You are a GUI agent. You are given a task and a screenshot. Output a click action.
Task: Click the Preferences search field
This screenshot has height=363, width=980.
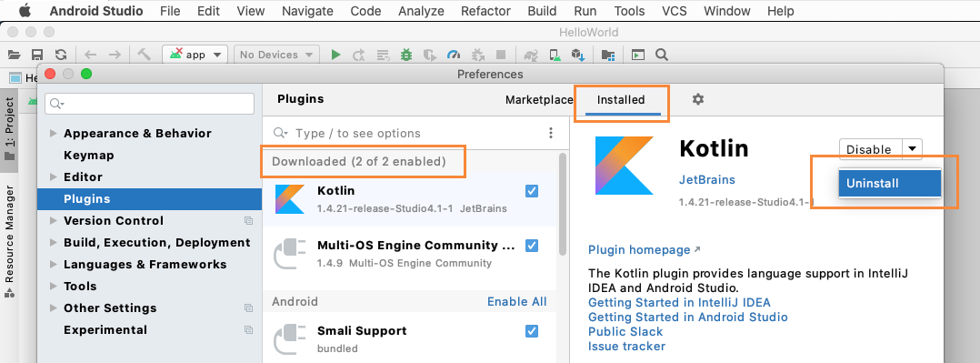point(149,104)
